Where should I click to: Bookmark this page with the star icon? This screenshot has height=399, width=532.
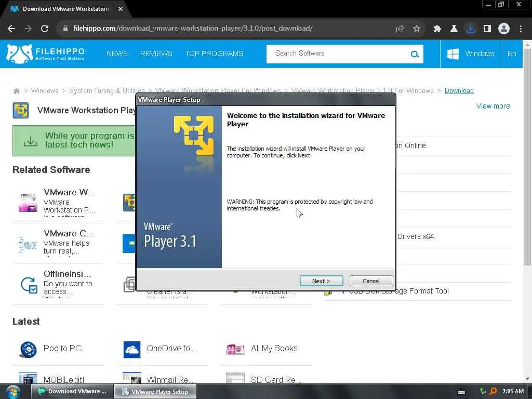[417, 29]
